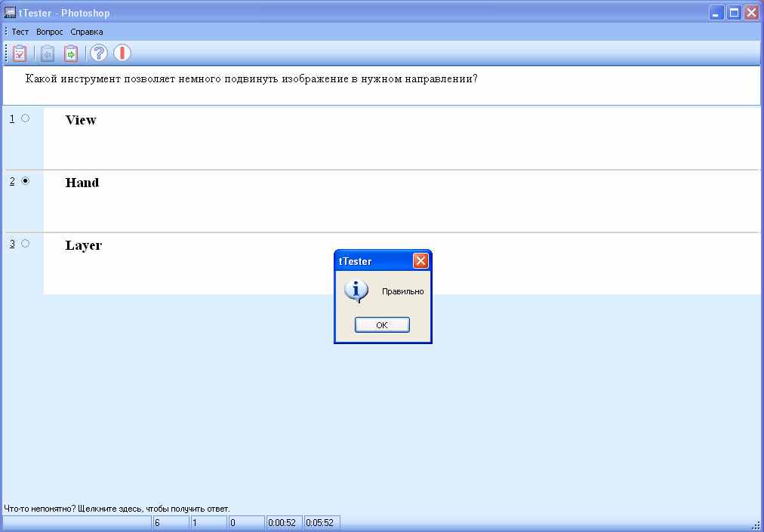764x532 pixels.
Task: Click the question text about moving the image
Action: (251, 79)
